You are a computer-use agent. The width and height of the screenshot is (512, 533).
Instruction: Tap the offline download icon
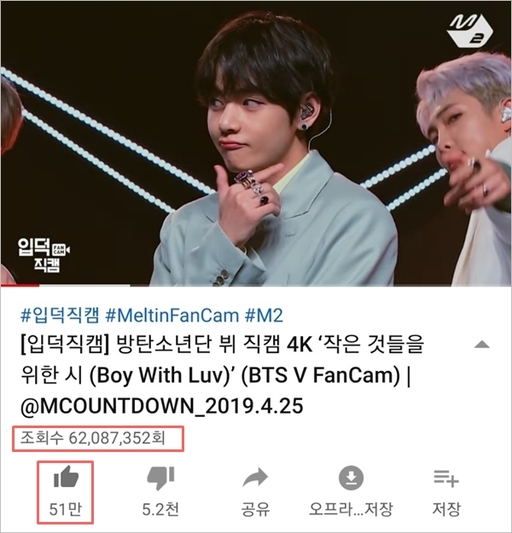(351, 478)
